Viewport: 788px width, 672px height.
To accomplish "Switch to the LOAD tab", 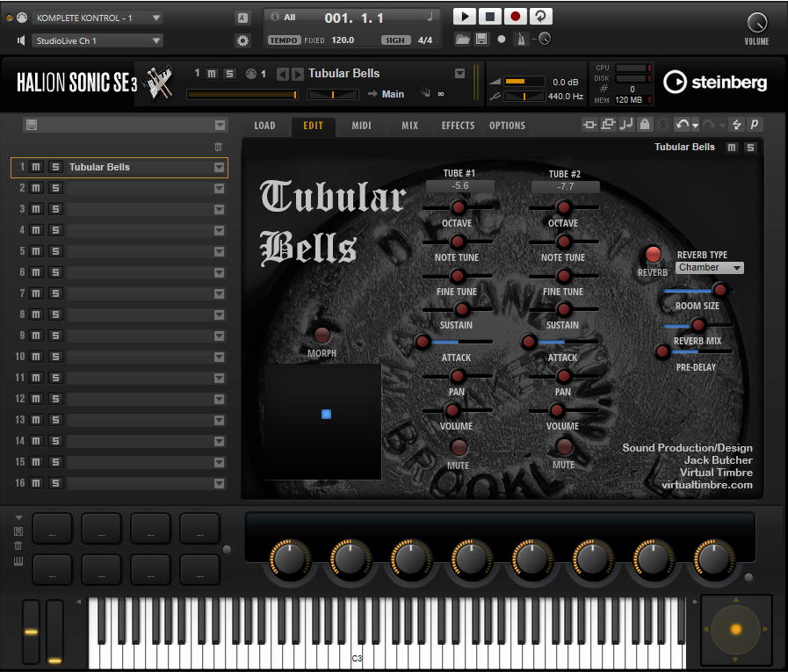I will [264, 126].
